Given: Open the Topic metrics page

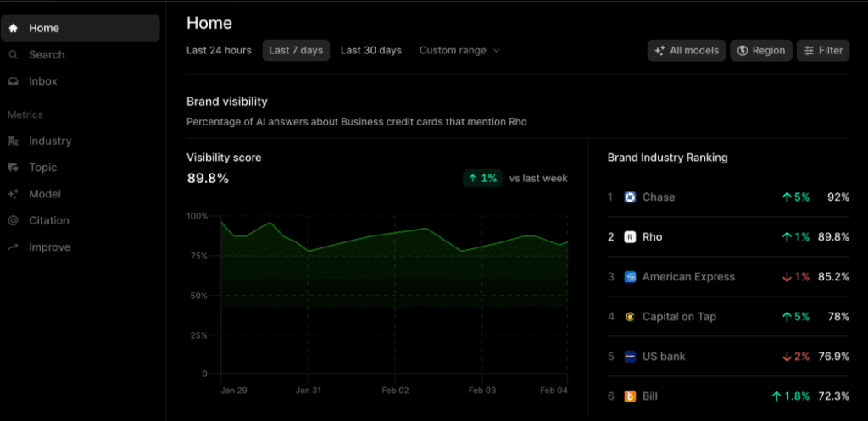Looking at the screenshot, I should click(42, 168).
